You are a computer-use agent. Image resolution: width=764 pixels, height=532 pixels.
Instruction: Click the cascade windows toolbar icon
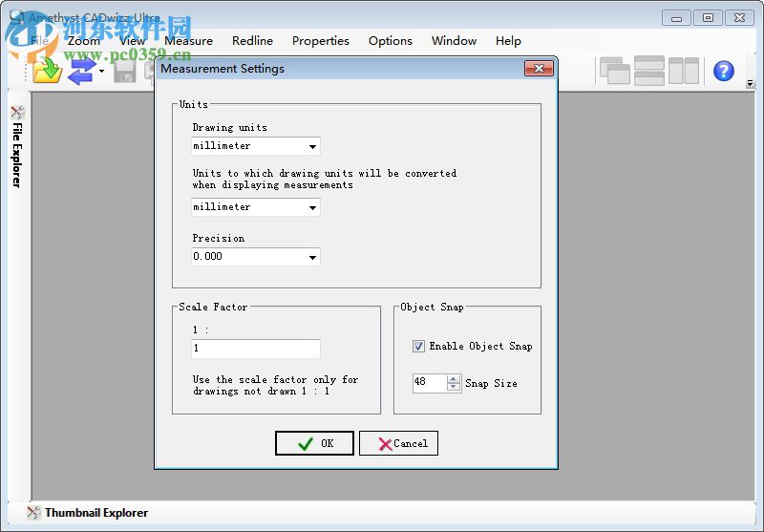tap(614, 71)
